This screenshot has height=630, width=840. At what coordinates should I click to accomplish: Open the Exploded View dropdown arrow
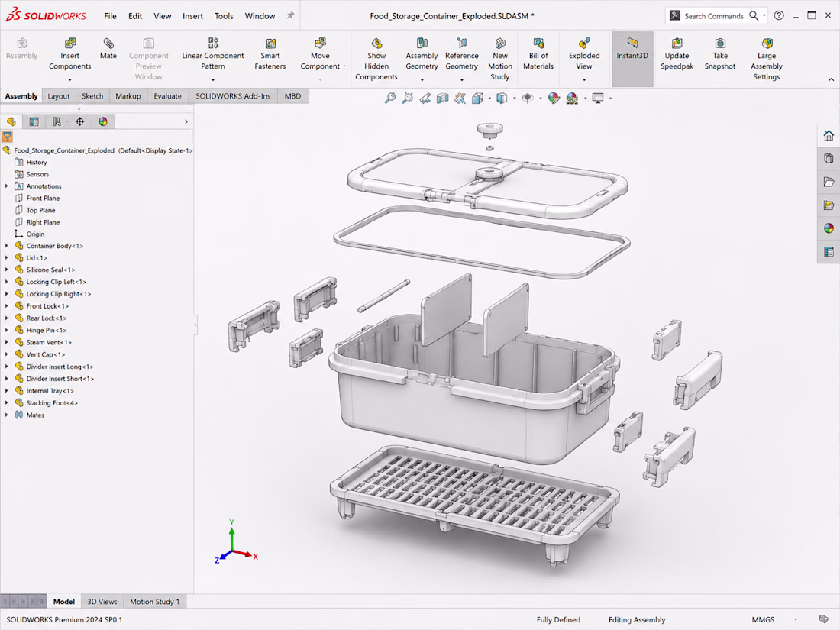pos(584,80)
